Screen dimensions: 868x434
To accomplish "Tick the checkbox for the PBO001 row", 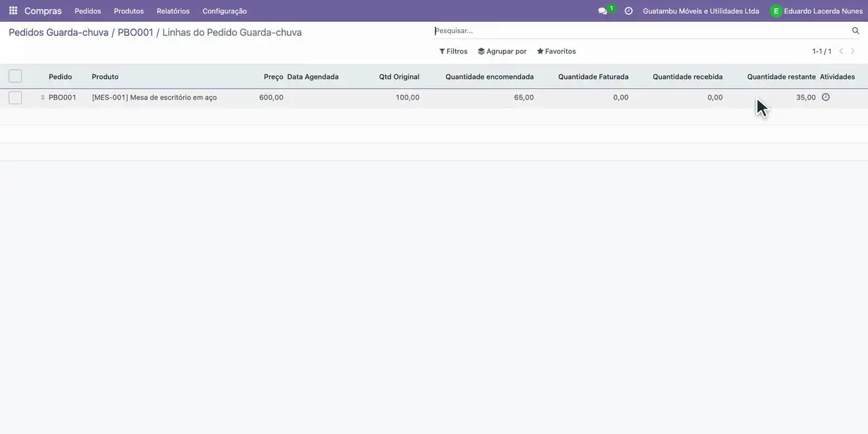I will click(15, 98).
